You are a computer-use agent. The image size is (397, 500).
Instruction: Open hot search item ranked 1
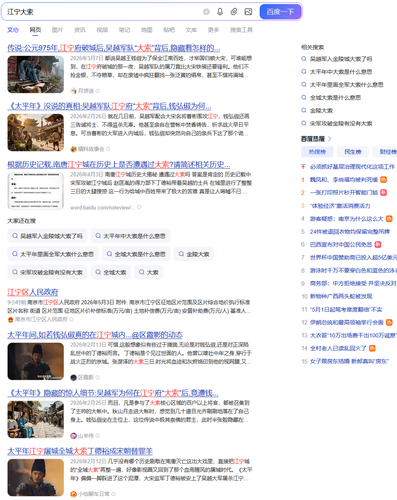(344, 179)
